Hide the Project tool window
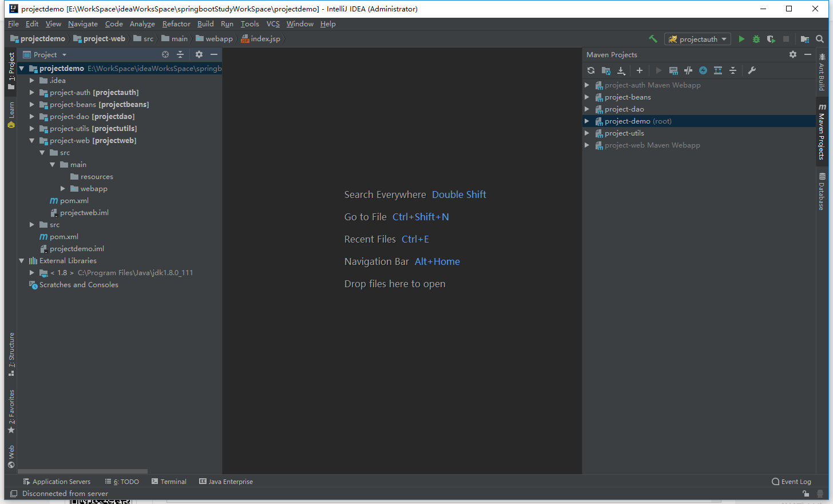833x504 pixels. (214, 54)
